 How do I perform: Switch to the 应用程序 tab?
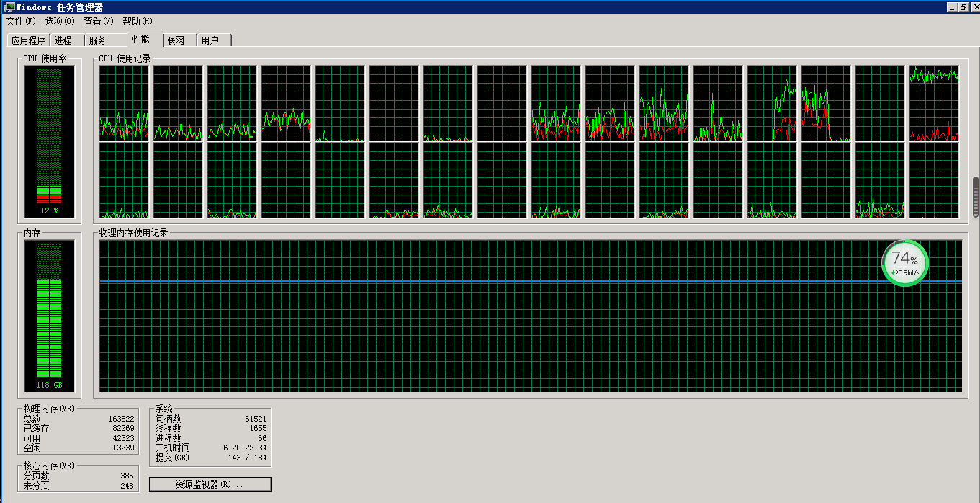tap(28, 40)
